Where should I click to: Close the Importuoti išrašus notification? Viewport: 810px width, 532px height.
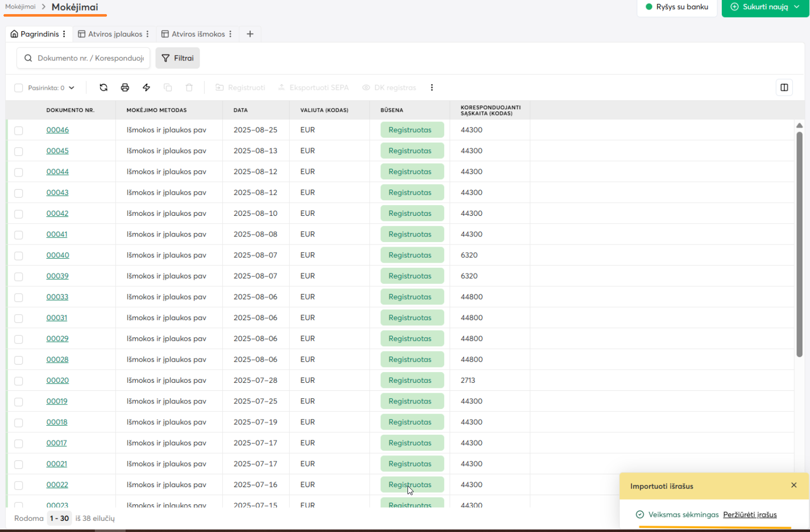coord(793,485)
